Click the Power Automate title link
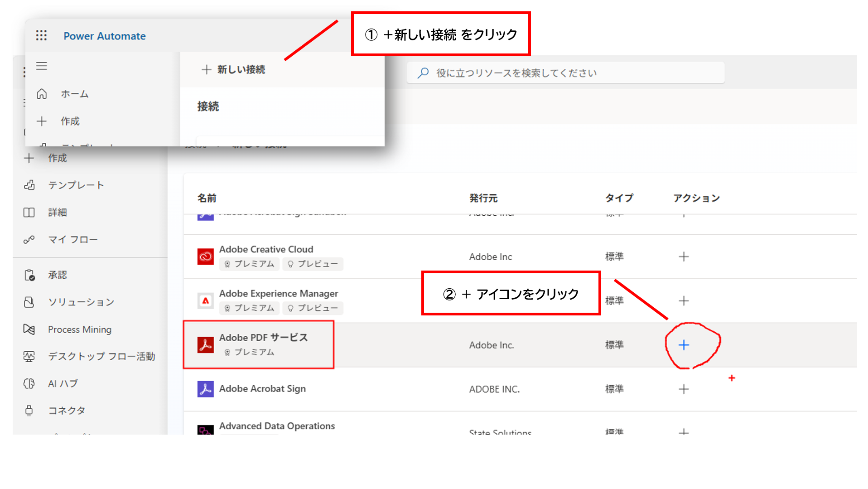This screenshot has width=868, height=489. [x=104, y=36]
